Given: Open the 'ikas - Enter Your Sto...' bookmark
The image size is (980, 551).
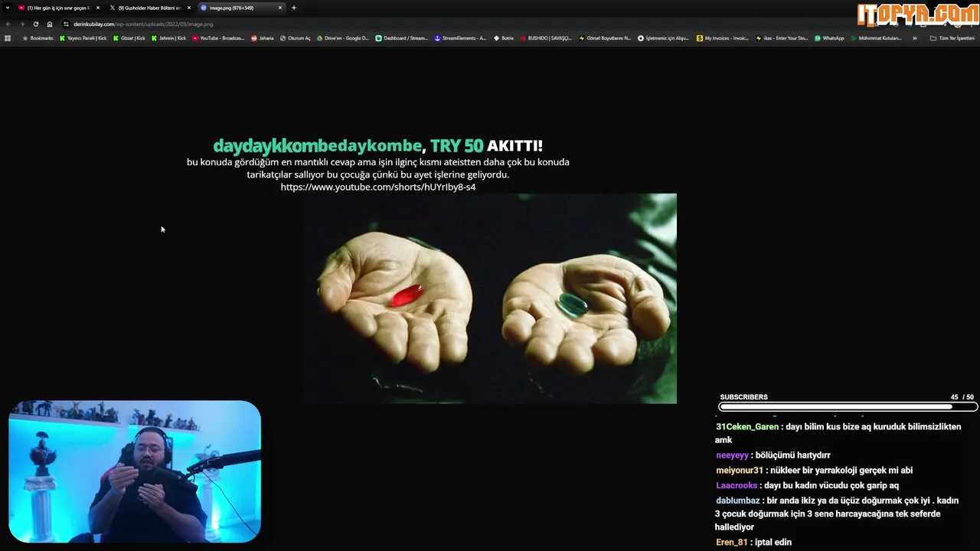Looking at the screenshot, I should pyautogui.click(x=782, y=37).
